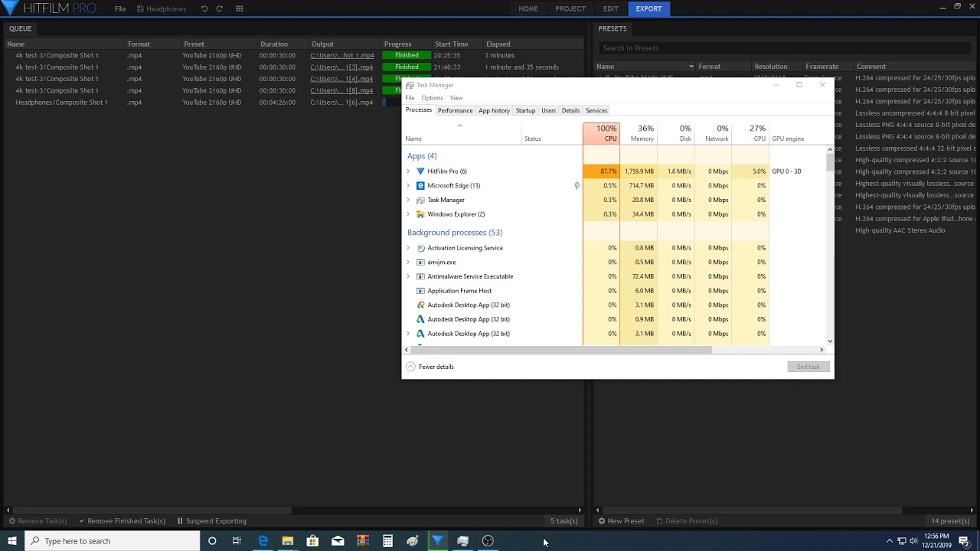The height and width of the screenshot is (551, 980).
Task: Click the HitFilm redo arrow icon
Action: coord(220,8)
